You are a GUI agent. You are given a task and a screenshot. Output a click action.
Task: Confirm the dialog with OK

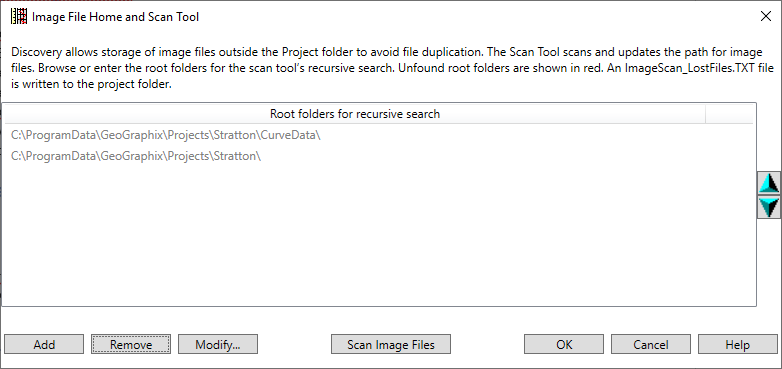pos(564,344)
